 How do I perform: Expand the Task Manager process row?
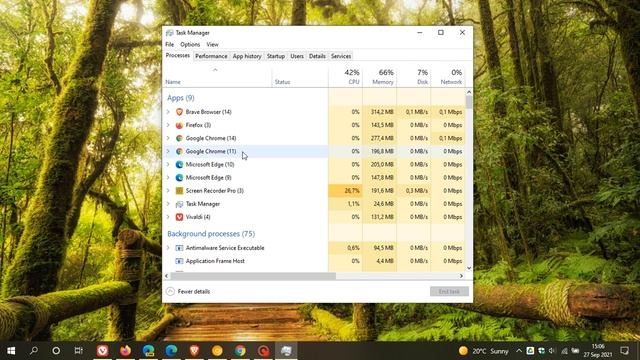[168, 204]
